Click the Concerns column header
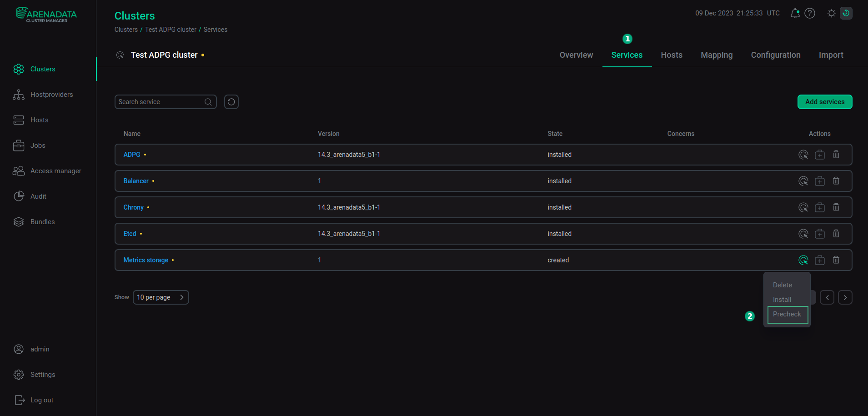Screen dimensions: 868x416 (x=681, y=134)
